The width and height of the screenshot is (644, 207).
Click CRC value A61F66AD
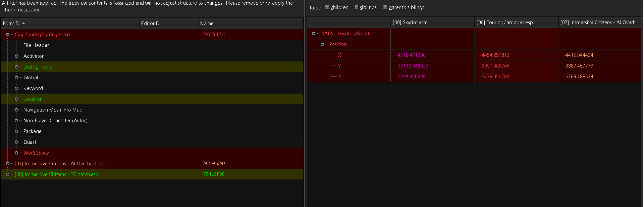tap(214, 164)
